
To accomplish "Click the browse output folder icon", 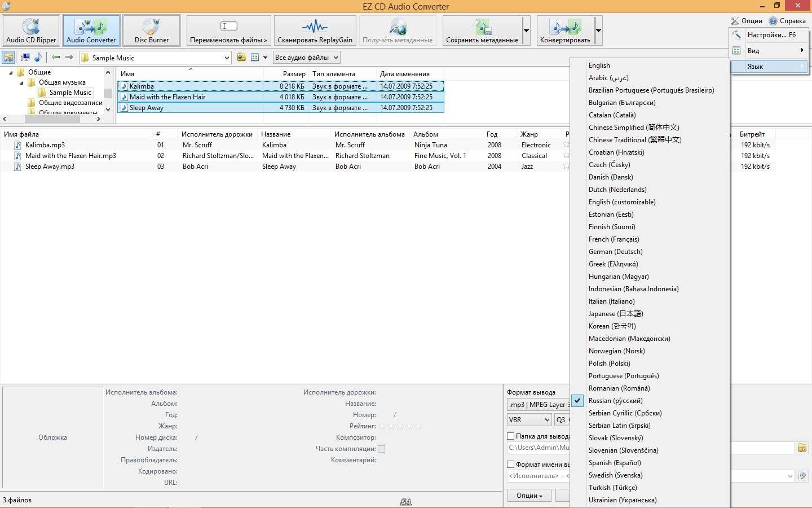I will point(802,448).
